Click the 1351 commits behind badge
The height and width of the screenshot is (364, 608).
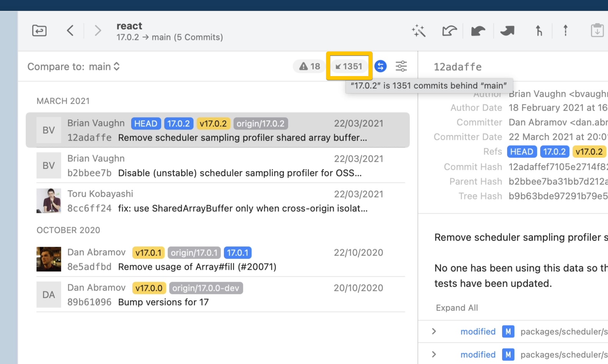coord(349,66)
